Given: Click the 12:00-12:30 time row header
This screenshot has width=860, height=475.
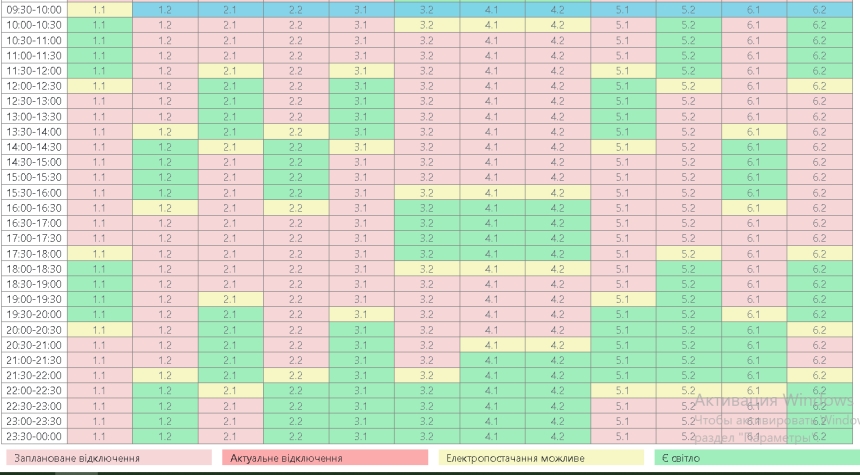Looking at the screenshot, I should point(33,86).
